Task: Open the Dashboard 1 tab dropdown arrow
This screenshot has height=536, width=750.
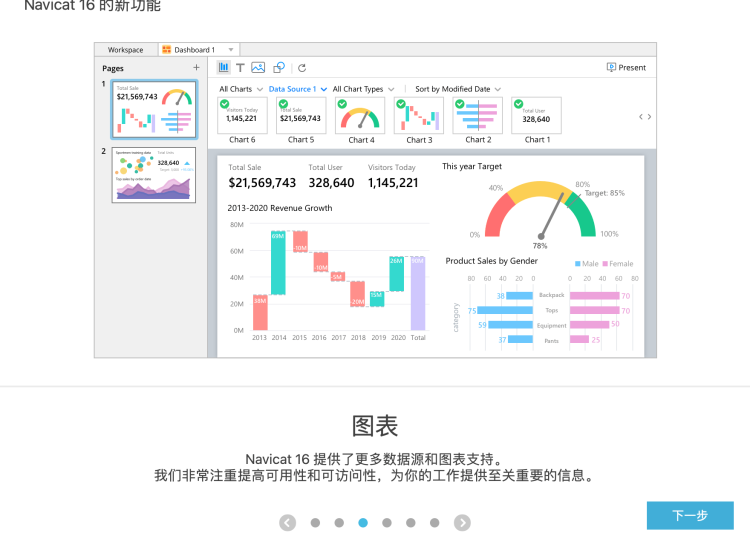Action: 231,50
